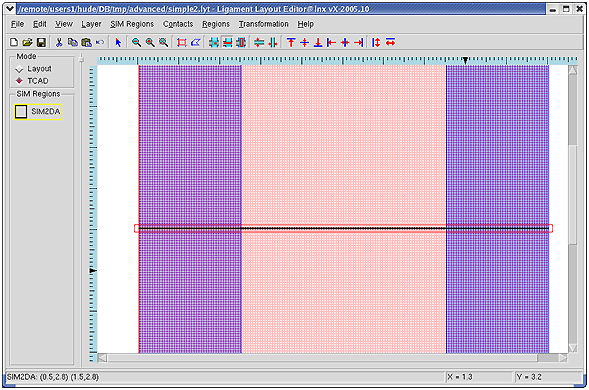
Task: Open the Contacts menu
Action: coord(178,24)
